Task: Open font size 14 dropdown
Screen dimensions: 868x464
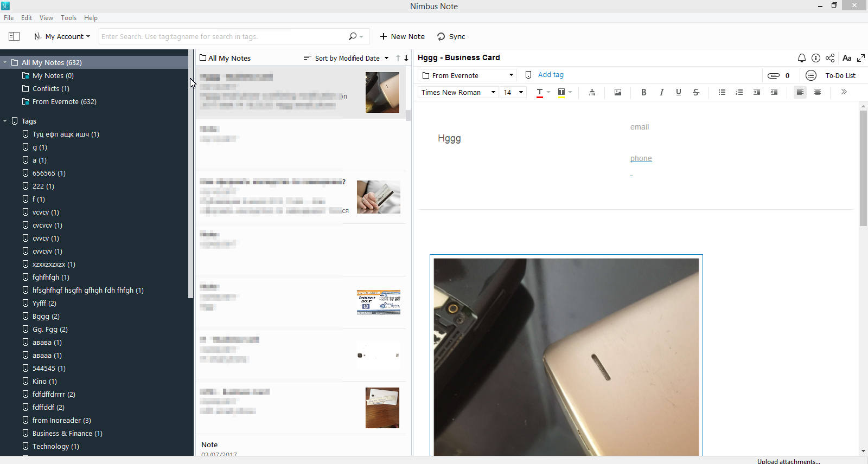Action: tap(513, 92)
